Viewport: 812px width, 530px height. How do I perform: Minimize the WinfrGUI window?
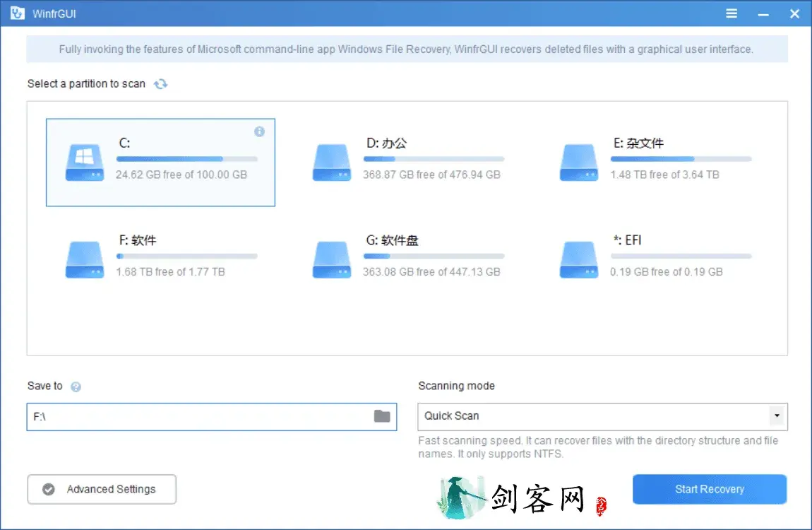coord(763,14)
